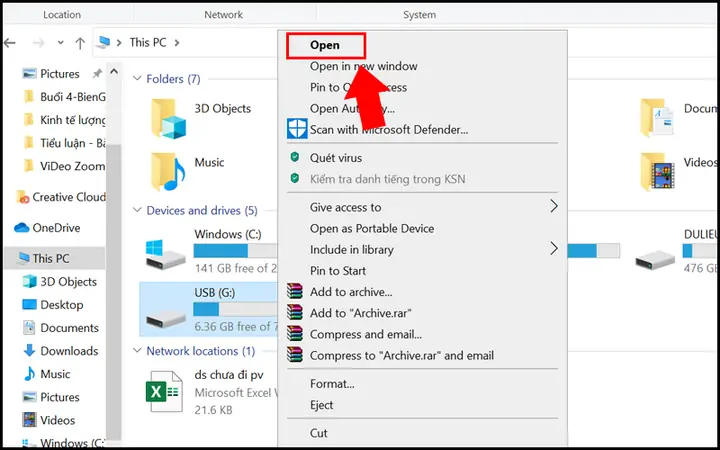Select the Windows (C:) drive icon
Screen dimensions: 720x450
[165, 254]
